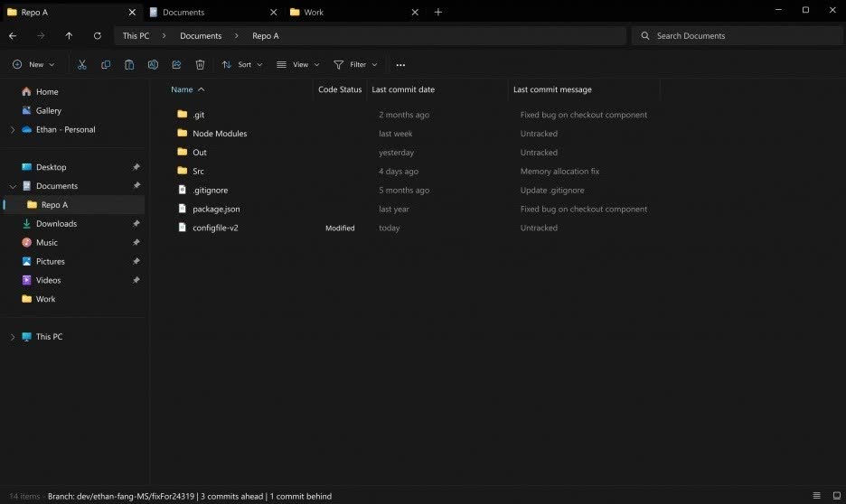Switch to details view in status bar
This screenshot has height=504, width=846.
point(816,496)
